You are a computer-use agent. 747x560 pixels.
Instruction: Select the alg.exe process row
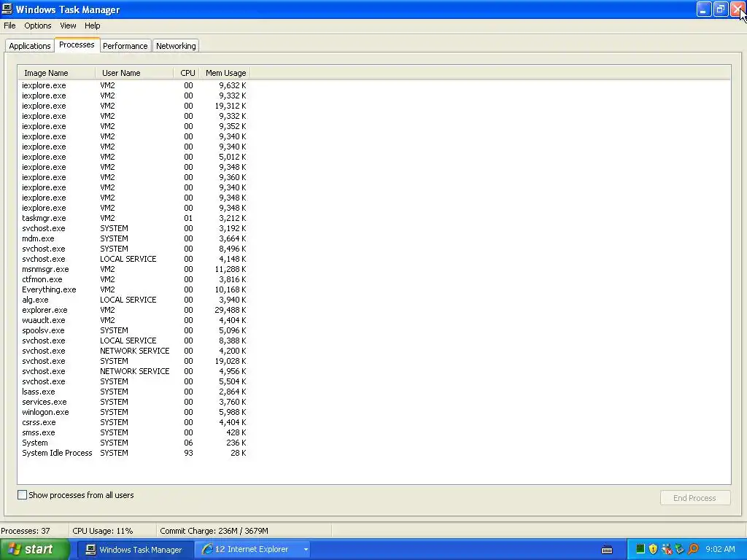[x=134, y=300]
